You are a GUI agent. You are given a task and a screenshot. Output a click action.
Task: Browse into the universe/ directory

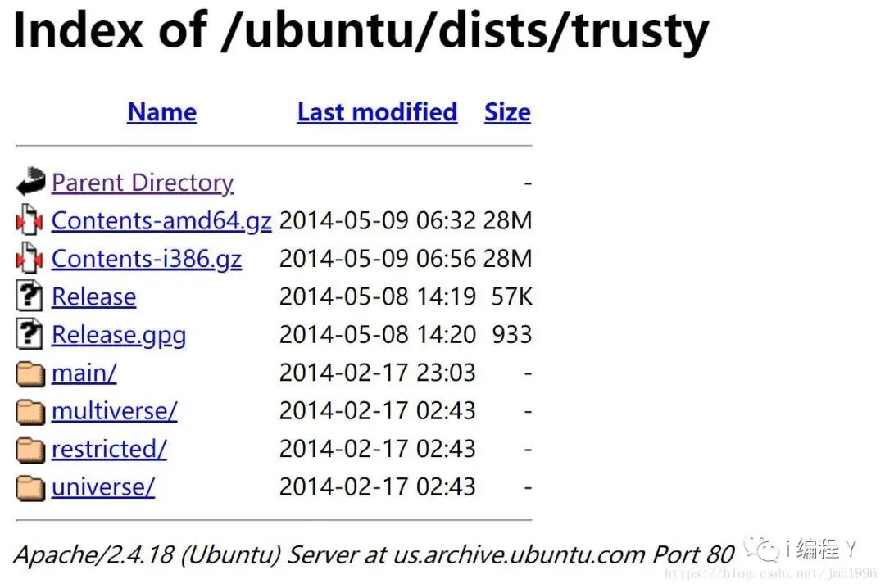pos(102,487)
